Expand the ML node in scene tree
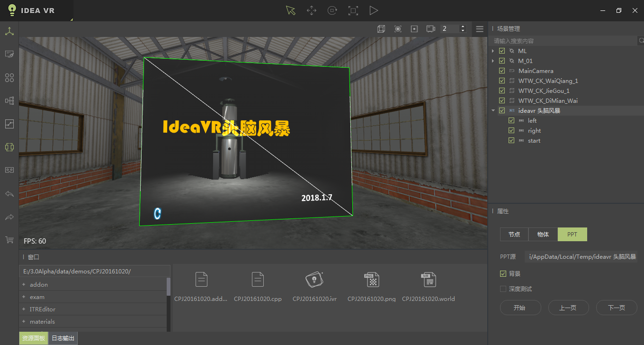 (493, 51)
